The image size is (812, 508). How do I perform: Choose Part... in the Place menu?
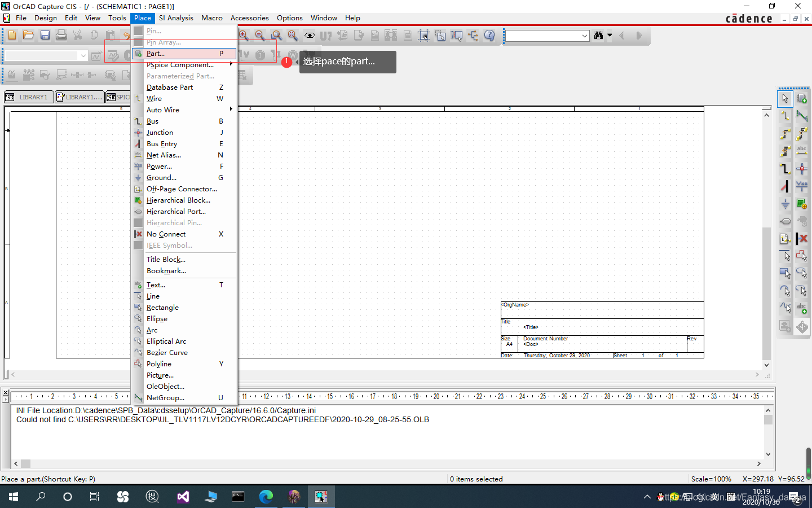pos(156,54)
